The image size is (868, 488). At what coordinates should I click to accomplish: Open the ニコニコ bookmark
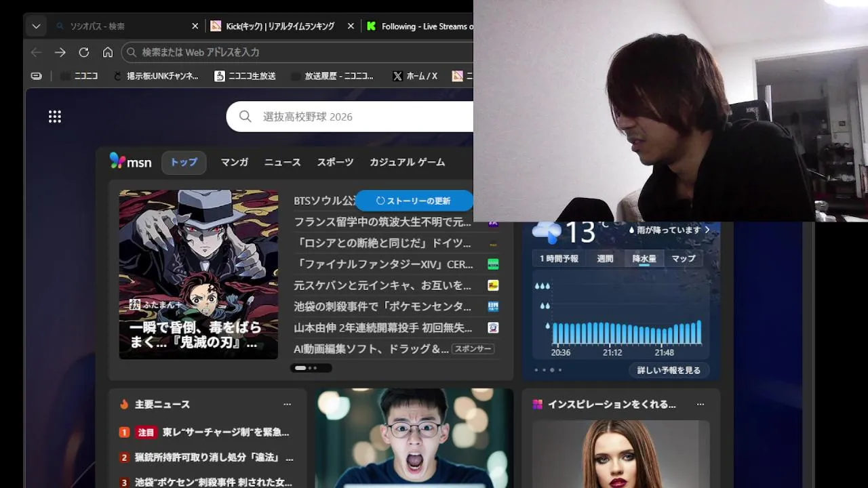[79, 76]
